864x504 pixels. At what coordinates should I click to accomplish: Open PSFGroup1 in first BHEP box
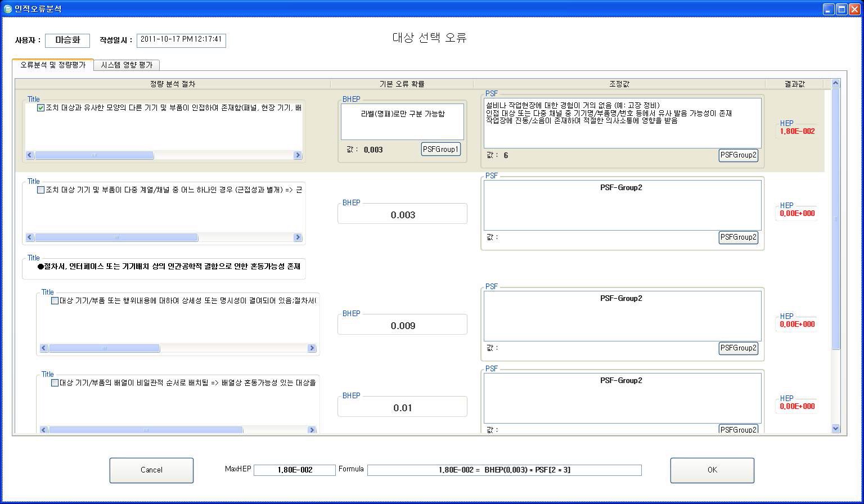441,149
